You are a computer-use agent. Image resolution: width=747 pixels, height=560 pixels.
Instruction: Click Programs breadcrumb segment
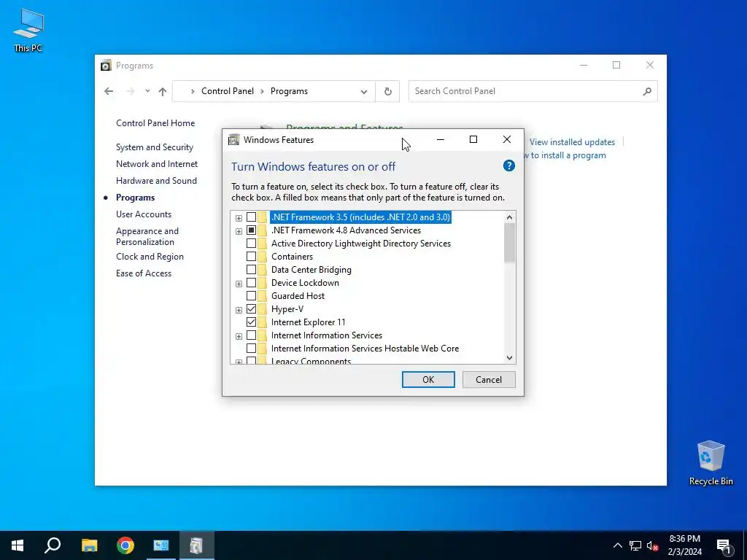coord(289,91)
